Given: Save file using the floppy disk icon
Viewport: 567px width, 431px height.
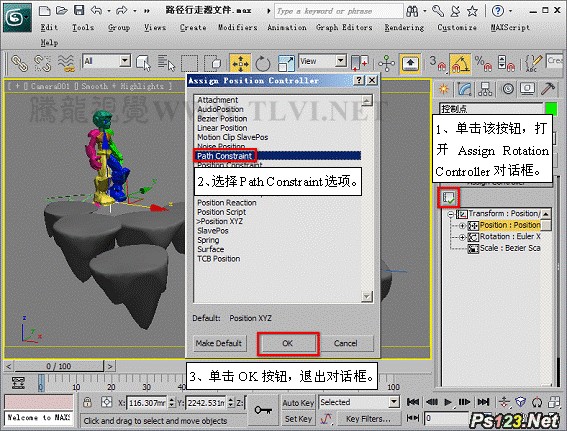Looking at the screenshot, I should coord(79,10).
